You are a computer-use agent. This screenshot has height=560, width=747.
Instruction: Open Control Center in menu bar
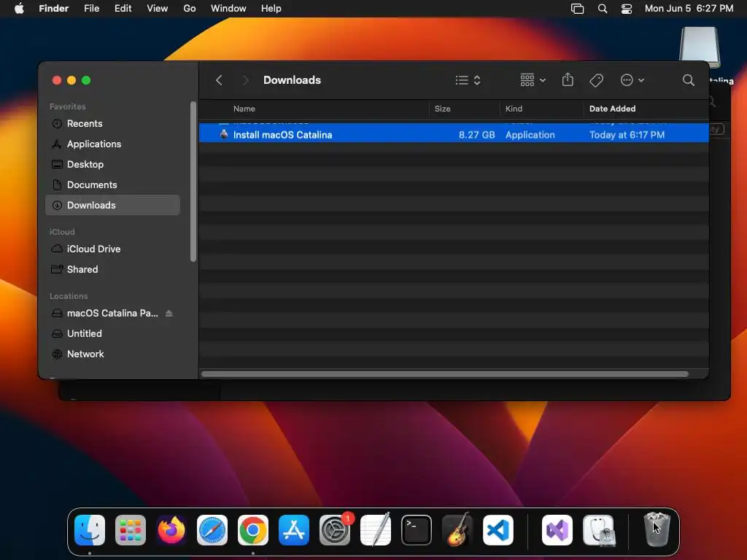pyautogui.click(x=627, y=9)
